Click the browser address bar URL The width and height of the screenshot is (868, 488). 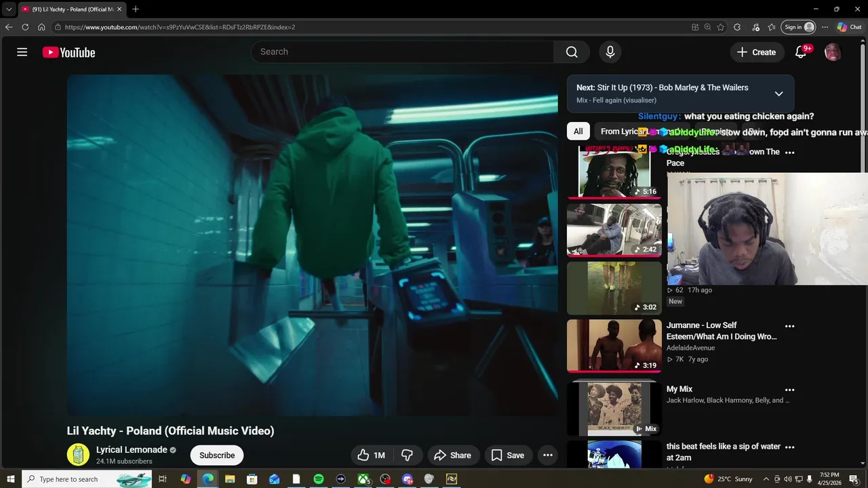pyautogui.click(x=180, y=27)
